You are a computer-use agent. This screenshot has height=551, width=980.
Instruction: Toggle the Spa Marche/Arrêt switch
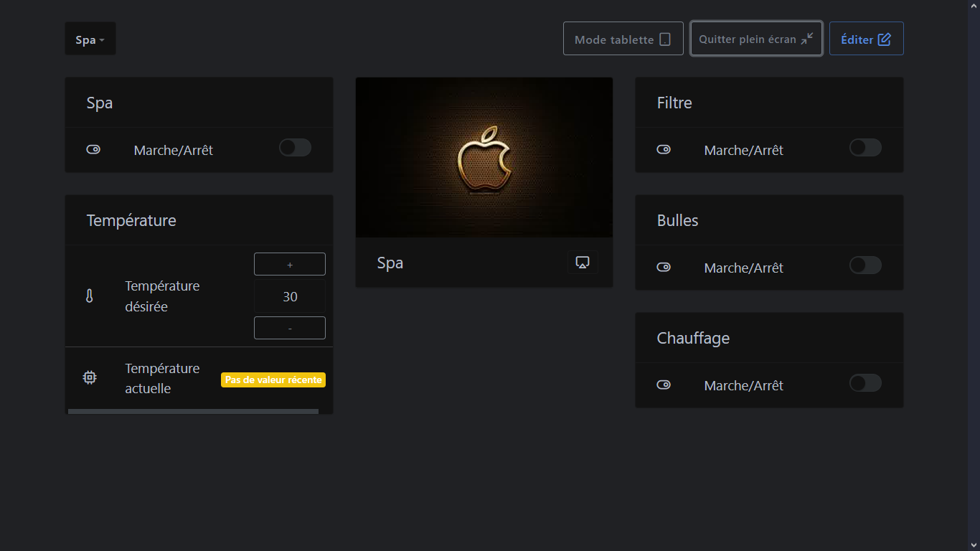pos(295,148)
